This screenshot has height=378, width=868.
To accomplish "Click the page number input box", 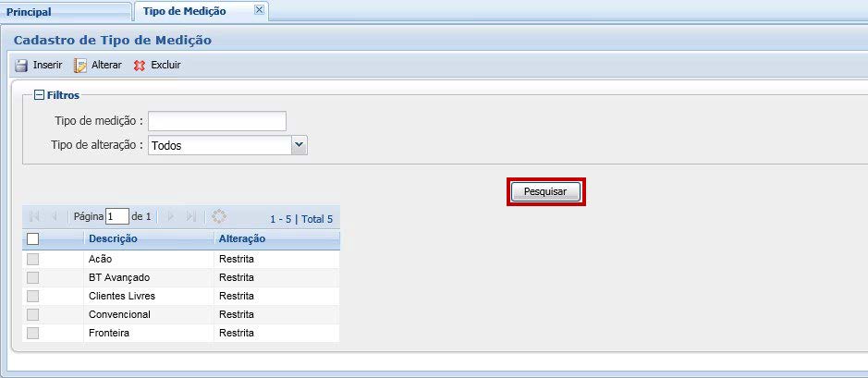I will pos(117,216).
